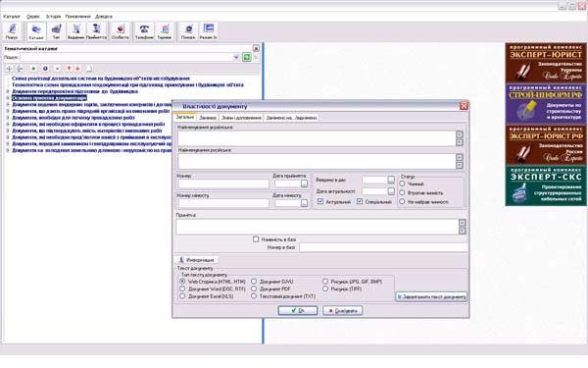Click the back arrow icon in catalog toolbar
This screenshot has height=368, width=588.
pyautogui.click(x=20, y=69)
